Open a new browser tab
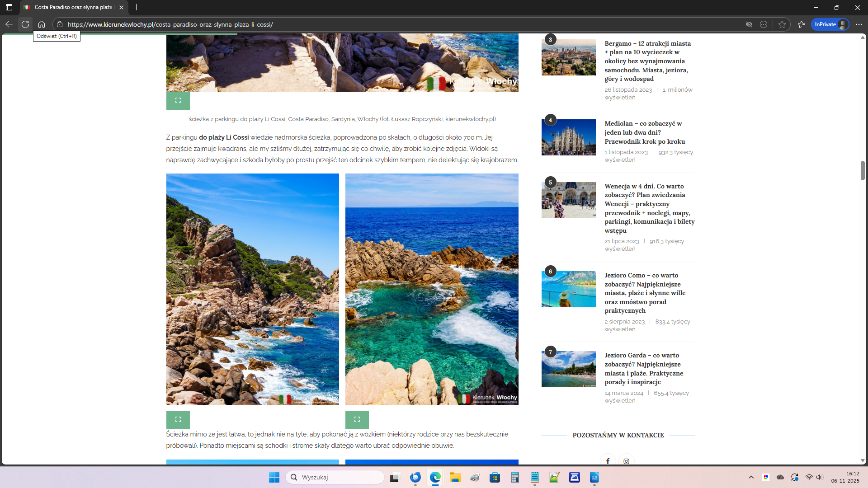868x488 pixels. tap(137, 7)
